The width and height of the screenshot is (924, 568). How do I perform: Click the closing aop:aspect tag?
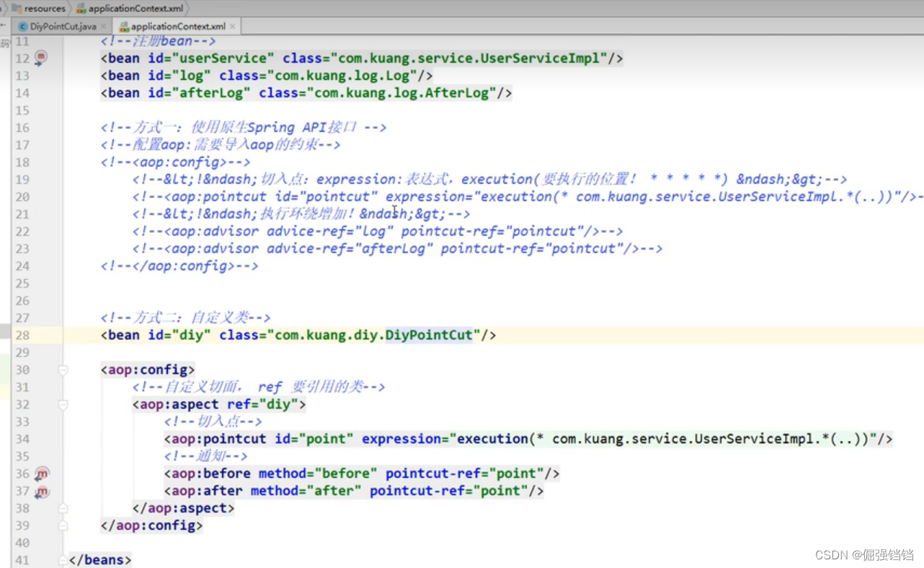click(184, 508)
